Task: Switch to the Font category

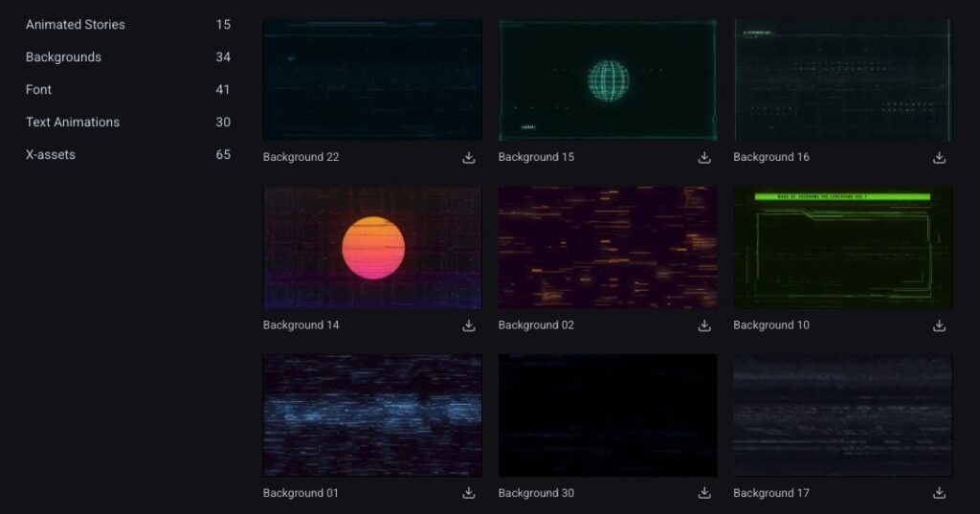Action: 39,90
